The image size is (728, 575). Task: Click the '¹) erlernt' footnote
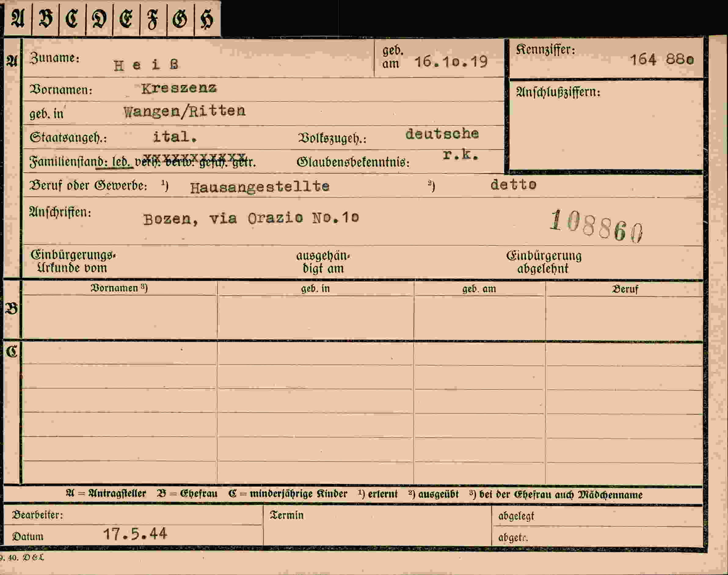[378, 494]
